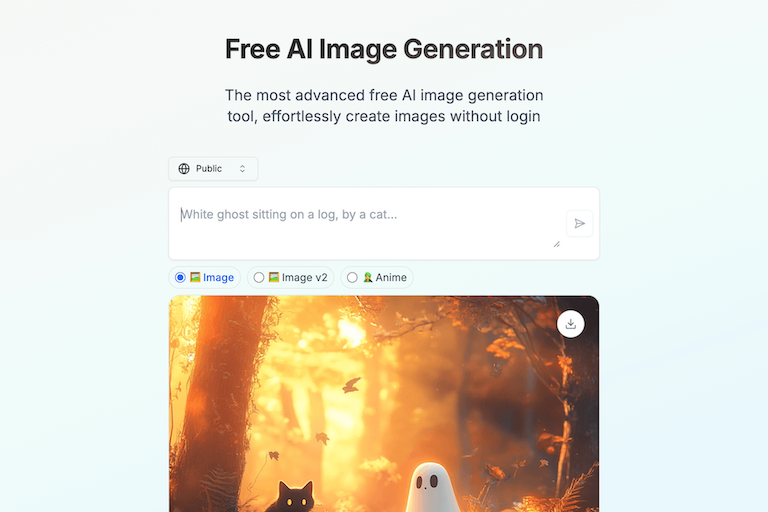Submit the prompt with the send arrow
This screenshot has width=768, height=512.
tap(579, 223)
